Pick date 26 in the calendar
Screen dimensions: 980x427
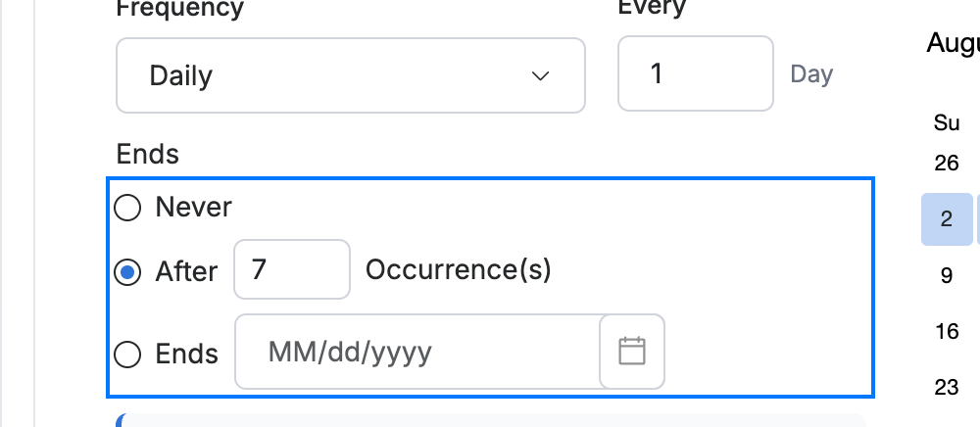(x=947, y=163)
